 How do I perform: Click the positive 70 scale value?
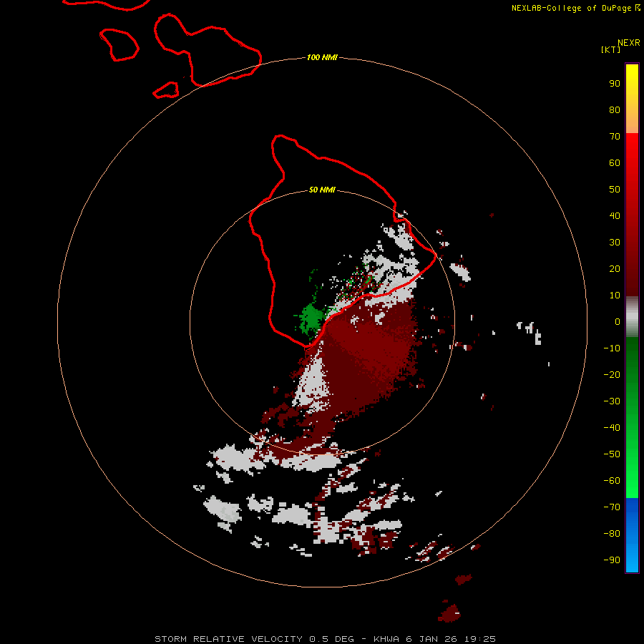pos(615,137)
